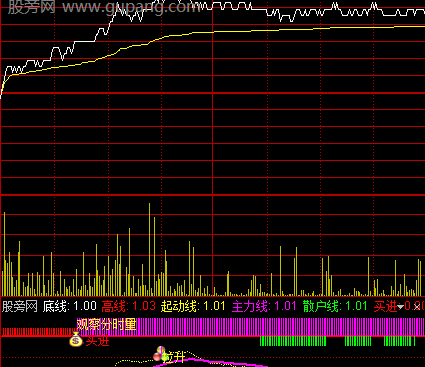Viewport: 425px width, 367px height.
Task: Click the 观察分时量 yellow annotation text
Action: point(106,324)
